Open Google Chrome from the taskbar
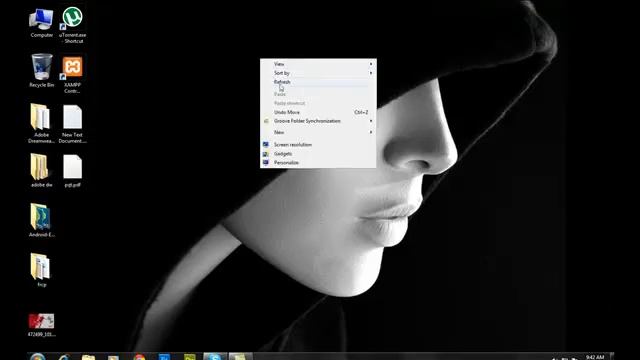Viewport: 640px width, 360px height. pyautogui.click(x=139, y=357)
